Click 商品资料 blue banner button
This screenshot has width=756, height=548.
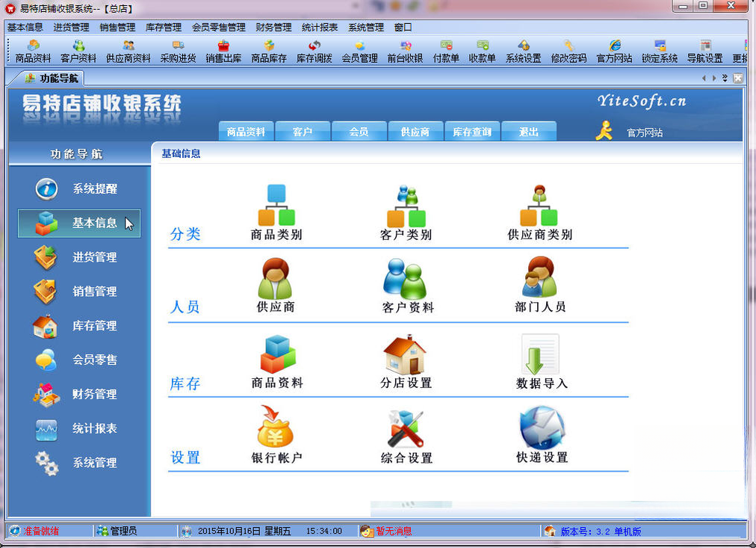pyautogui.click(x=247, y=132)
